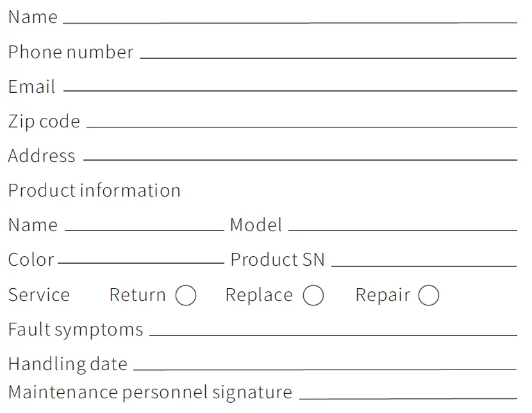
Task: Focus the Color input line
Action: [x=140, y=259]
